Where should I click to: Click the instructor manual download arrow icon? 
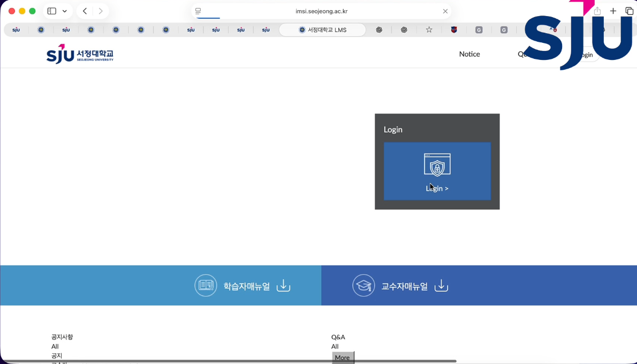click(x=441, y=286)
